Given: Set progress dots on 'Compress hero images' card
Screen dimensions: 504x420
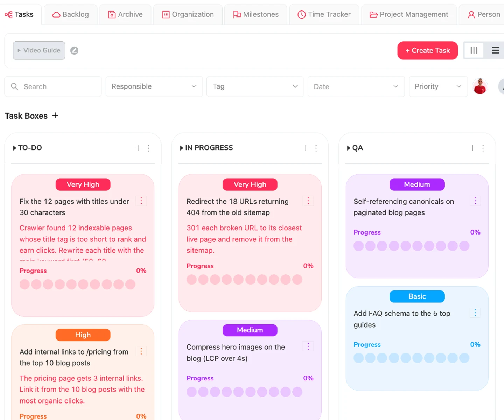Looking at the screenshot, I should [244, 392].
